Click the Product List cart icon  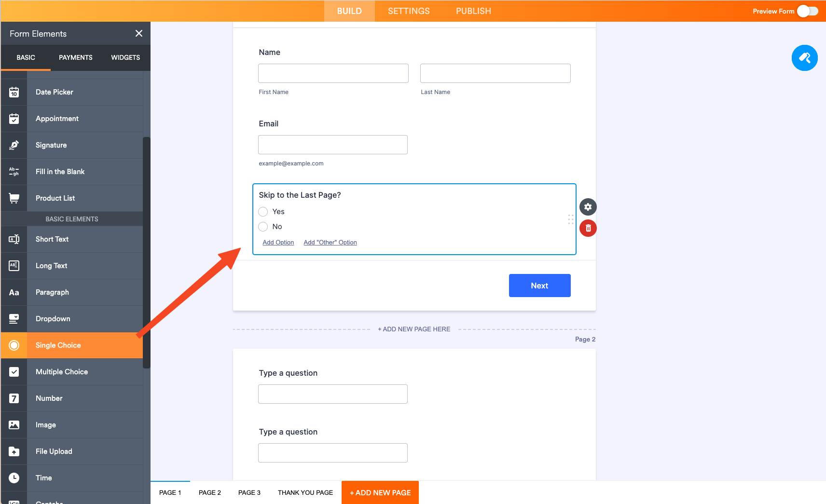pyautogui.click(x=14, y=198)
